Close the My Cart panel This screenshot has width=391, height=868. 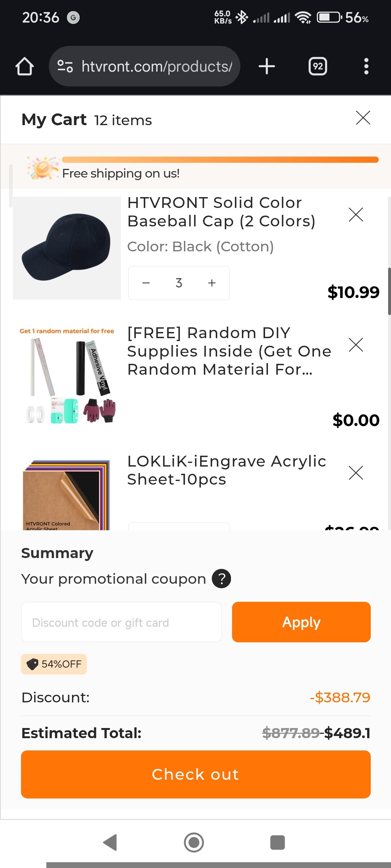click(x=363, y=118)
